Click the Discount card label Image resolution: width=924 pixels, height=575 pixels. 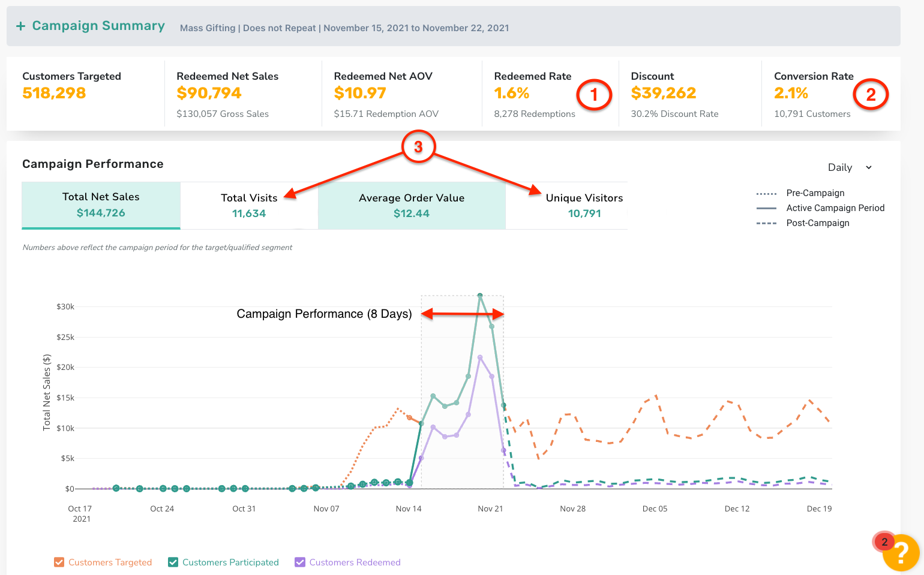(653, 76)
